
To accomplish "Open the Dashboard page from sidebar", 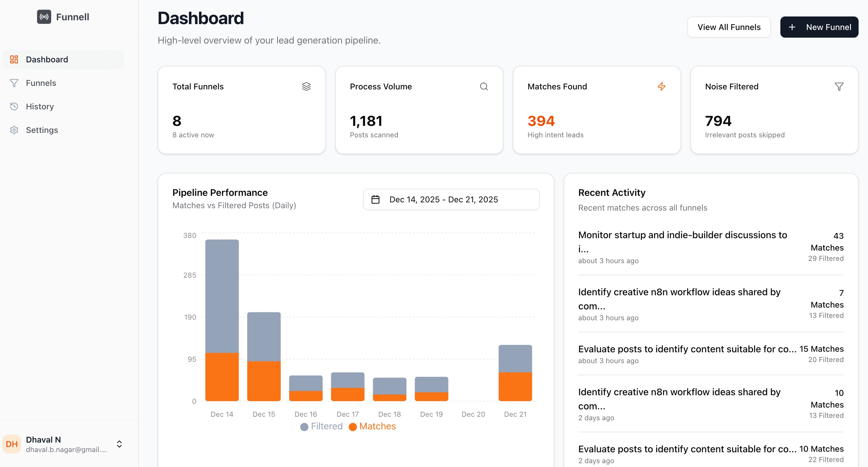I will tap(63, 59).
